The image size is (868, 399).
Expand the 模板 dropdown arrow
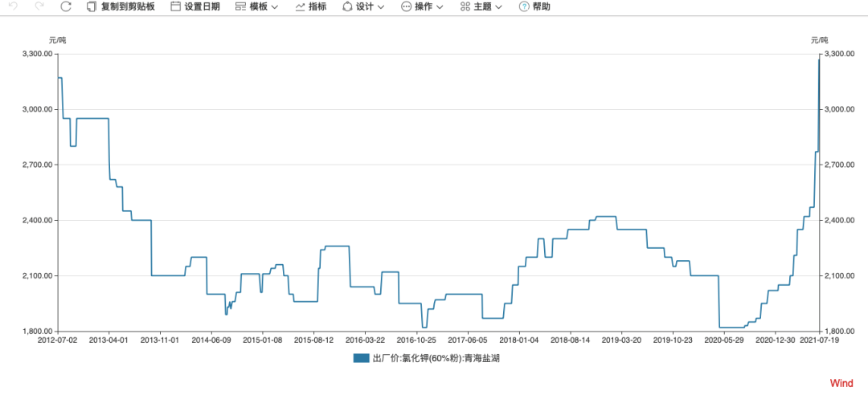(x=275, y=6)
